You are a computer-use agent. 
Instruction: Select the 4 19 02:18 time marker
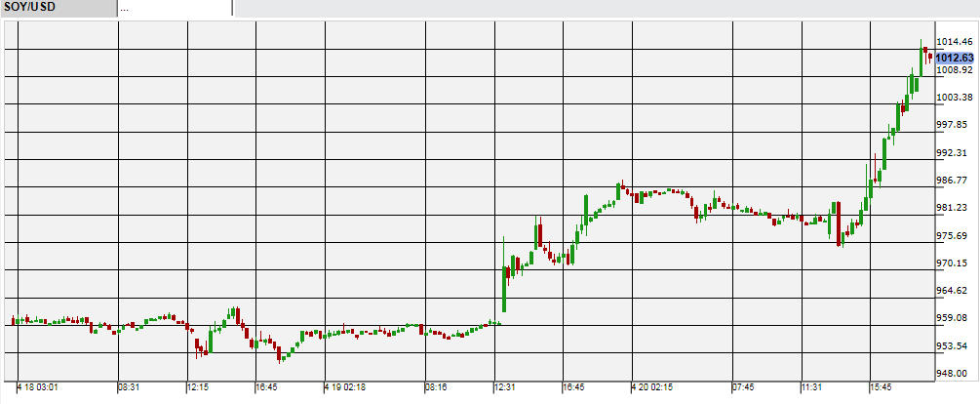pyautogui.click(x=344, y=387)
